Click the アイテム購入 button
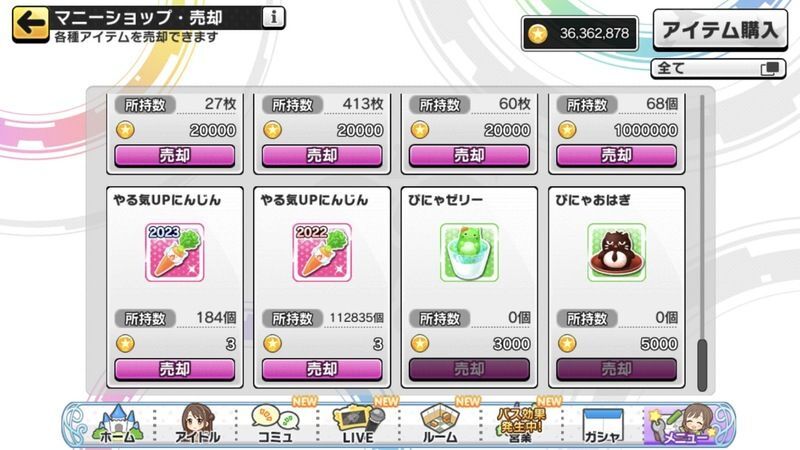Screen dimensions: 800x450 (x=720, y=30)
